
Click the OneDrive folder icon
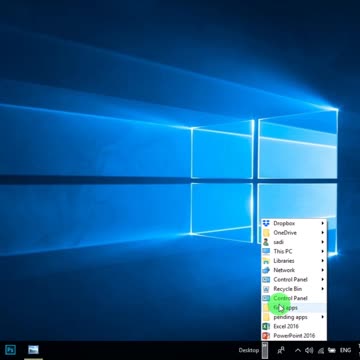[266, 233]
